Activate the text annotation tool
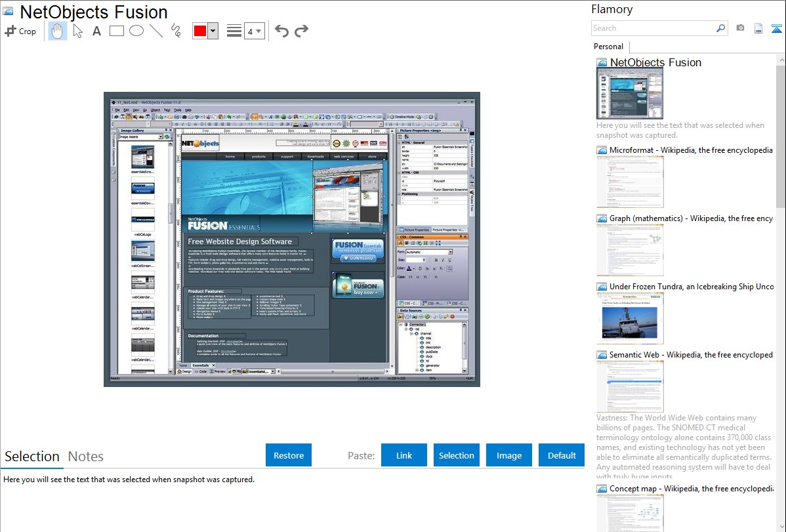 96,31
